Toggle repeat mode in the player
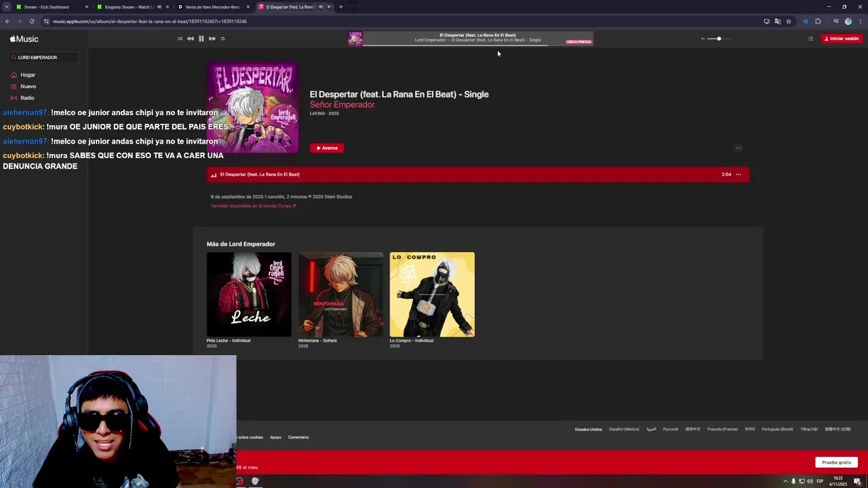Viewport: 868px width, 488px height. pos(222,39)
